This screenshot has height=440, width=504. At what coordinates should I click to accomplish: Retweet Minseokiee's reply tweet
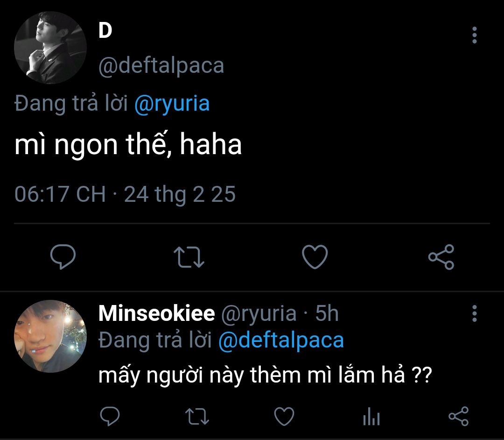coord(197,416)
